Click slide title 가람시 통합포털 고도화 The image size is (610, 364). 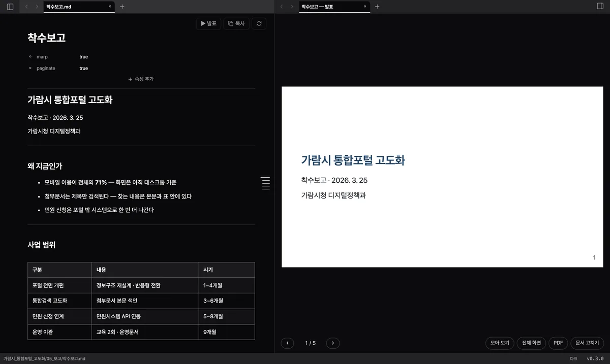pos(353,160)
